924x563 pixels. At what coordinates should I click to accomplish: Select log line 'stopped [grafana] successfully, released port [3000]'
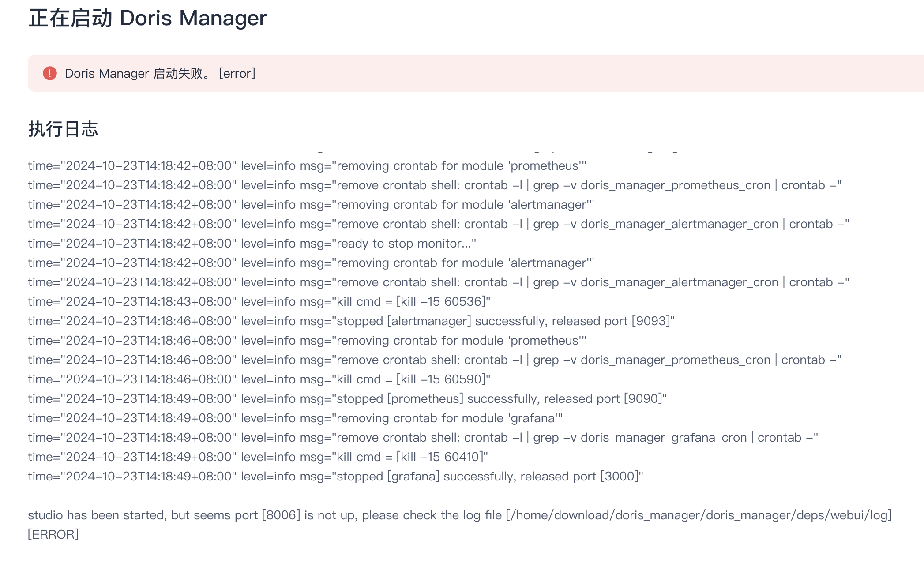point(336,477)
